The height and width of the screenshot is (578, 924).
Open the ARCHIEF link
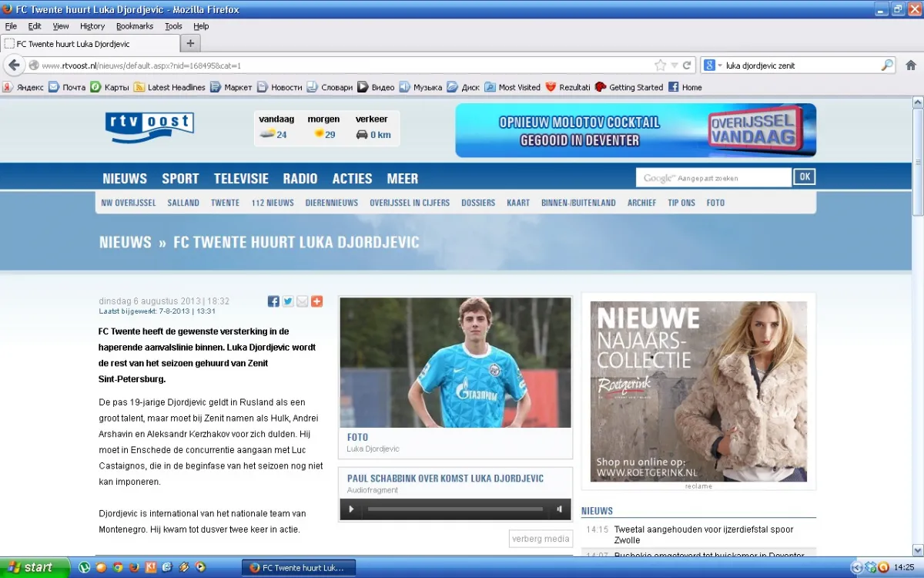[x=642, y=203]
